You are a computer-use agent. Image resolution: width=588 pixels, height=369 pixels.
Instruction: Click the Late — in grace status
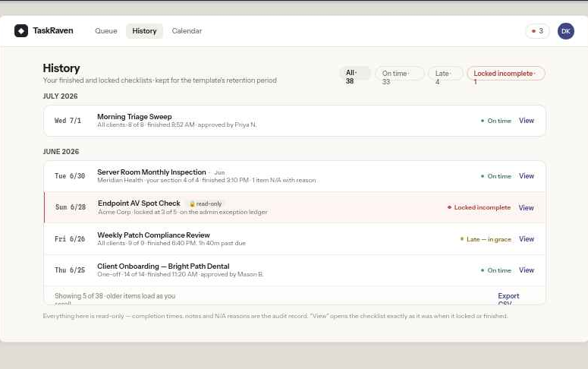coord(486,239)
